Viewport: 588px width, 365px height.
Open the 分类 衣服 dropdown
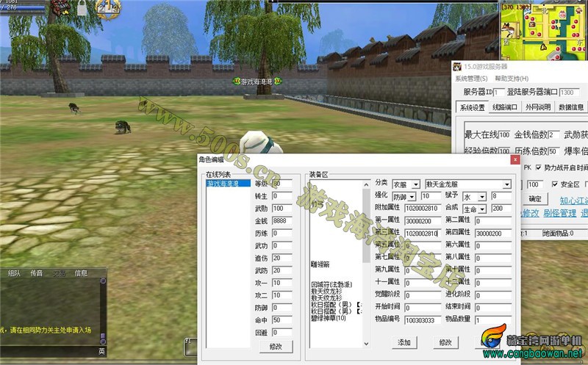click(x=416, y=184)
